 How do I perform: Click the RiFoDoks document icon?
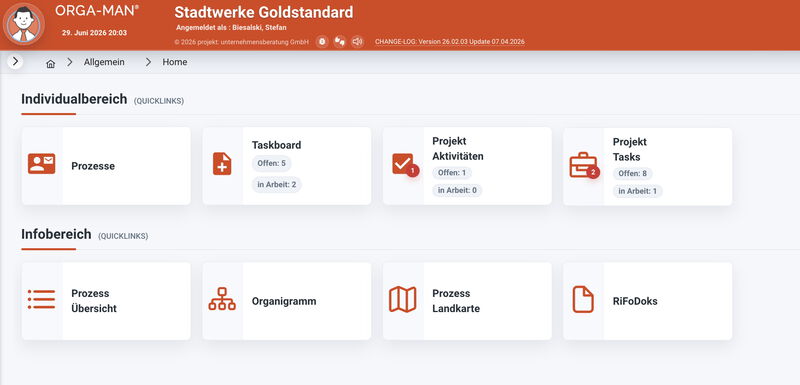click(583, 299)
